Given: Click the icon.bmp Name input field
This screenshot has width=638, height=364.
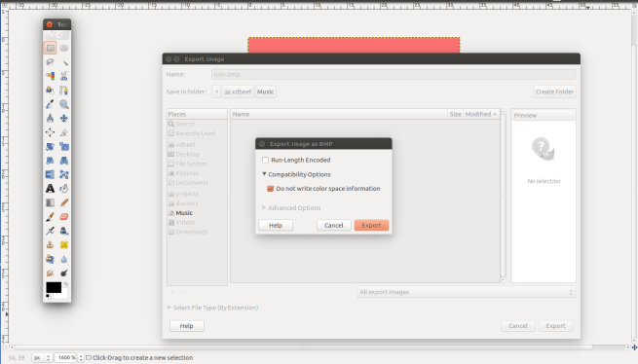Looking at the screenshot, I should point(394,74).
